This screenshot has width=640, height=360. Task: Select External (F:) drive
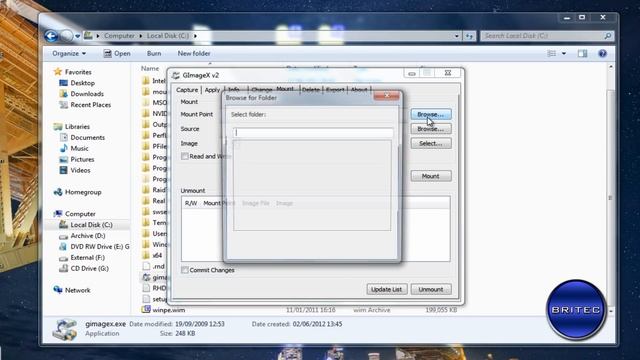pos(87,258)
